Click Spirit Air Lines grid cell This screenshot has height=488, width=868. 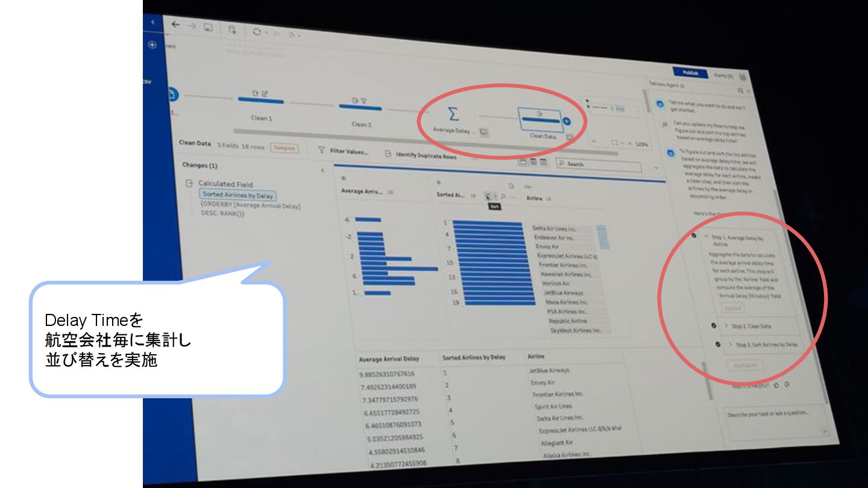pos(553,407)
